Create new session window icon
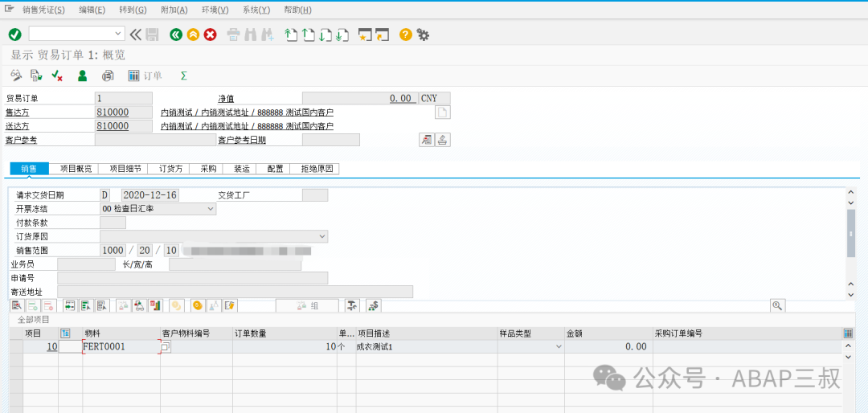 pos(365,35)
